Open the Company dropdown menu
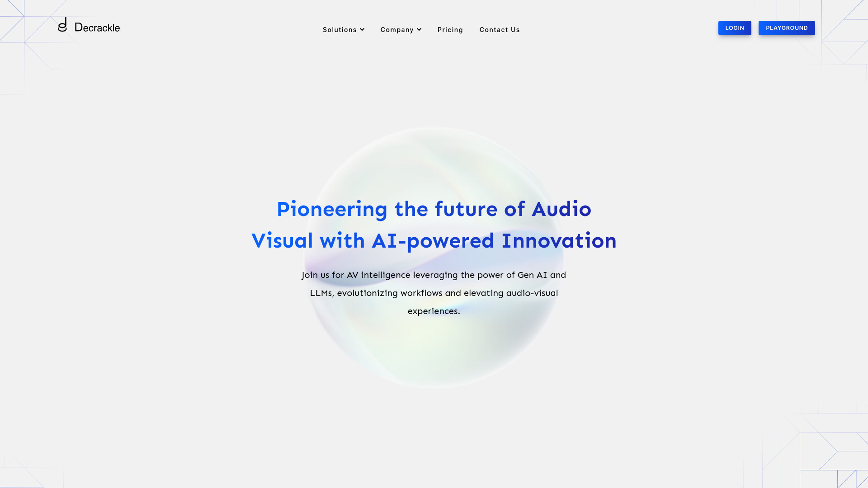Viewport: 868px width, 488px height. pos(401,30)
